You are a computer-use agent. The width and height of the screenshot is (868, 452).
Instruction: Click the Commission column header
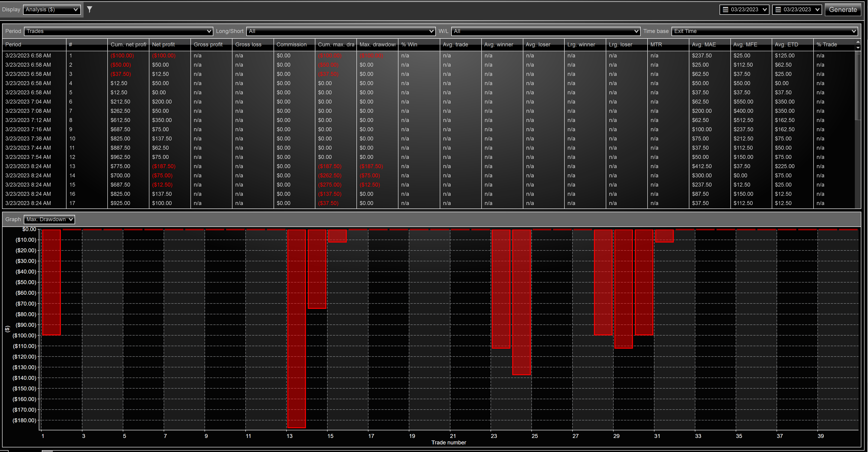[x=294, y=45]
